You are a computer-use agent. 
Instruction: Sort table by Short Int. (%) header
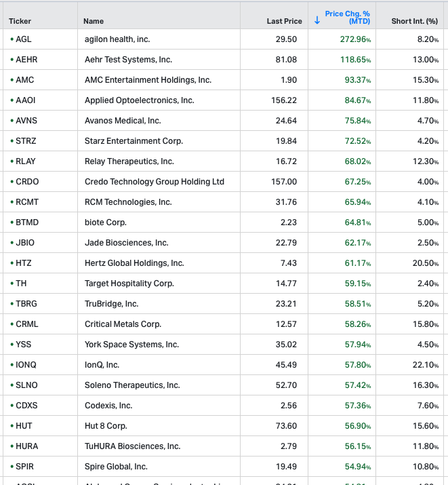click(x=414, y=21)
